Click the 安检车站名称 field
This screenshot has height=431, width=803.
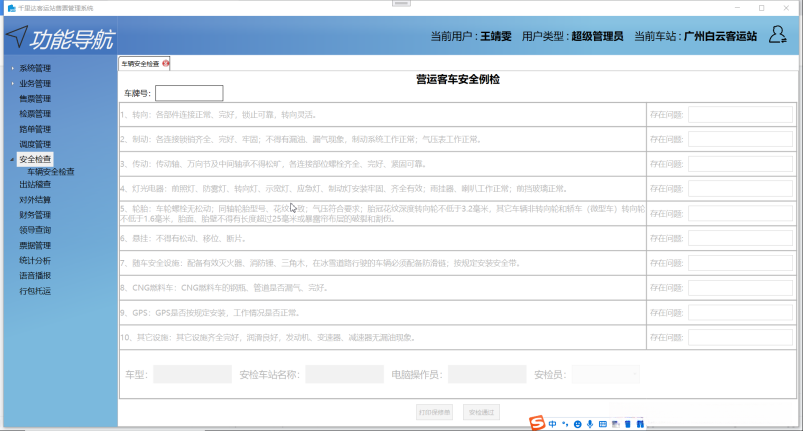tap(345, 374)
